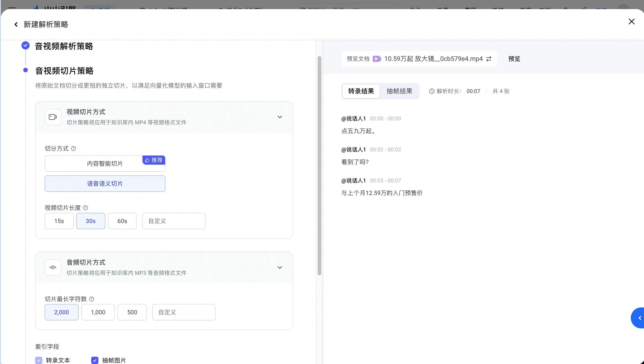Collapse the 视频切片方式 section chevron
This screenshot has width=644, height=364.
[x=280, y=117]
